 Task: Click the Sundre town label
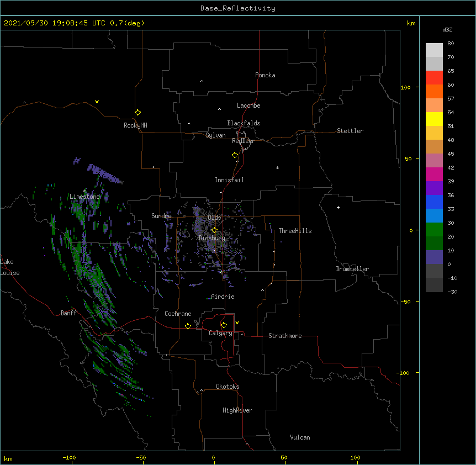coord(161,216)
